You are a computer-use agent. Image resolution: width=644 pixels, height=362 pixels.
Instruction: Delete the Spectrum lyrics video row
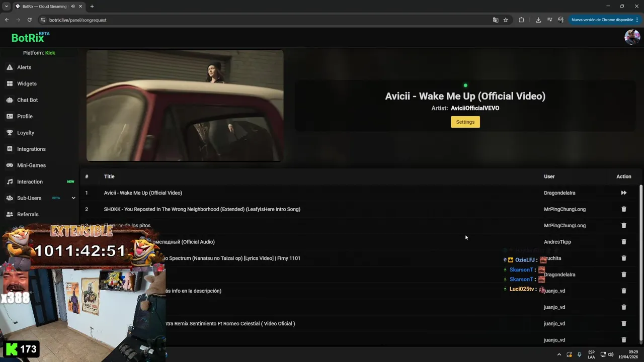coord(624,258)
